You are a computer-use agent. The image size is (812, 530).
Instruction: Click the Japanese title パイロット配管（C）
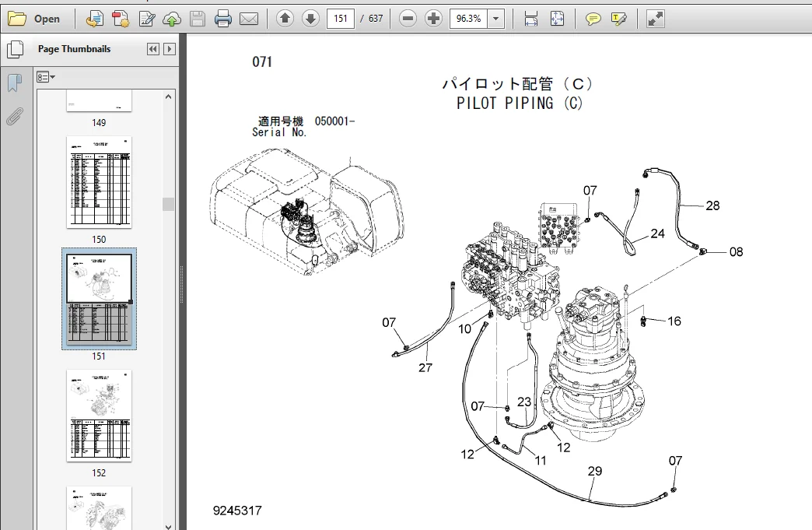(x=518, y=84)
